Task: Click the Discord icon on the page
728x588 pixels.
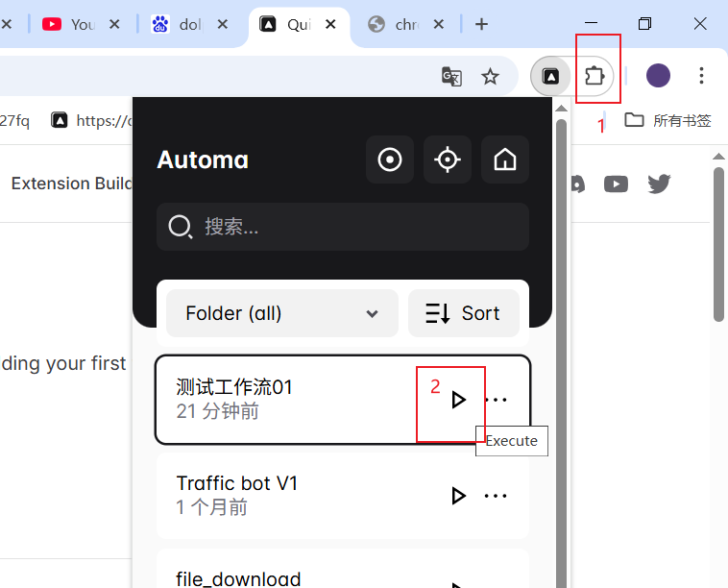Action: click(x=577, y=184)
